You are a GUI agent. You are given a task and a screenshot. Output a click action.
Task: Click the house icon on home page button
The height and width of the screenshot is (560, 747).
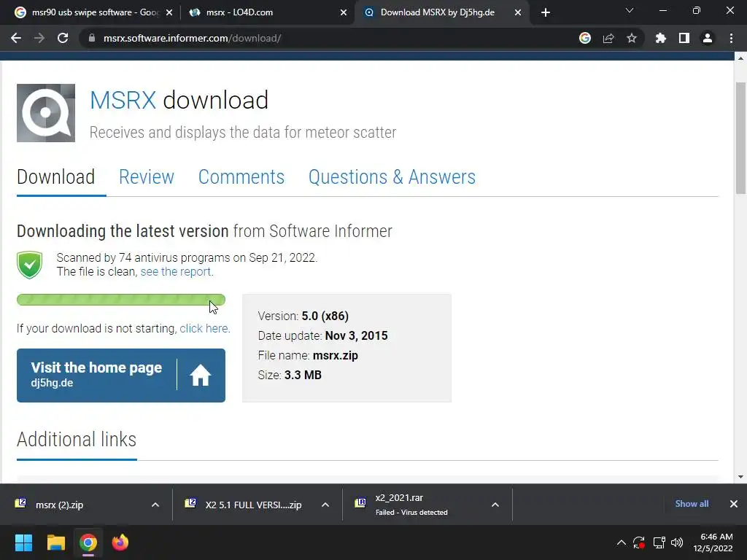pyautogui.click(x=201, y=376)
